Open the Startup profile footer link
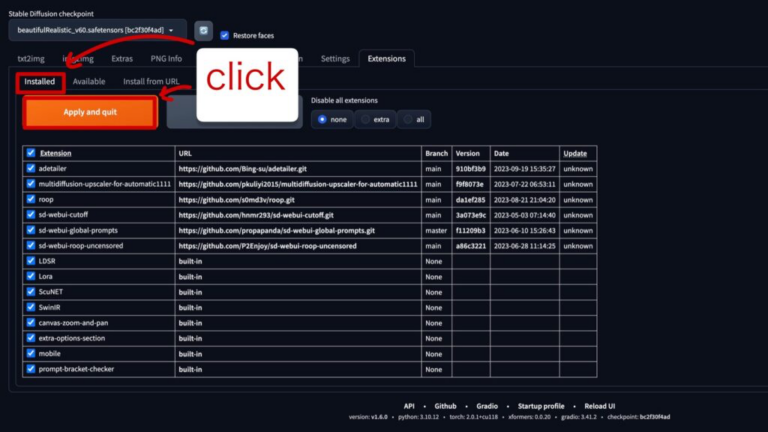The image size is (768, 432). pyautogui.click(x=539, y=406)
